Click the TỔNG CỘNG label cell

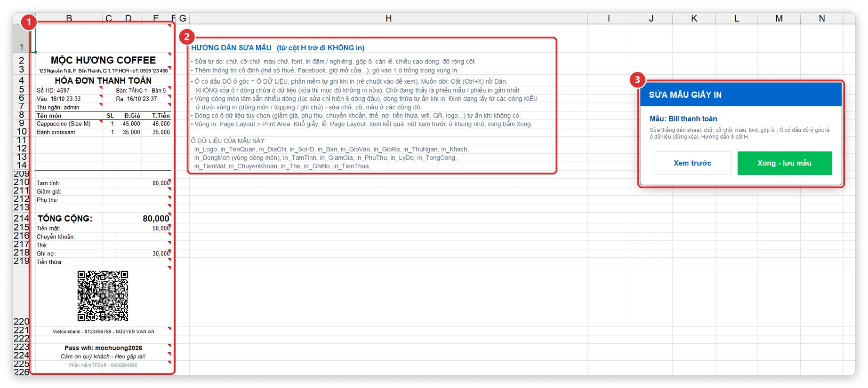point(69,218)
